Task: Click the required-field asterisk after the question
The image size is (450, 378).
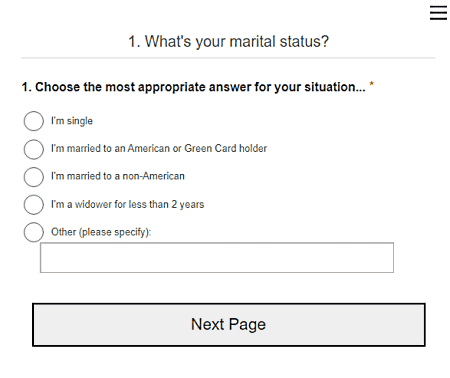Action: click(371, 84)
